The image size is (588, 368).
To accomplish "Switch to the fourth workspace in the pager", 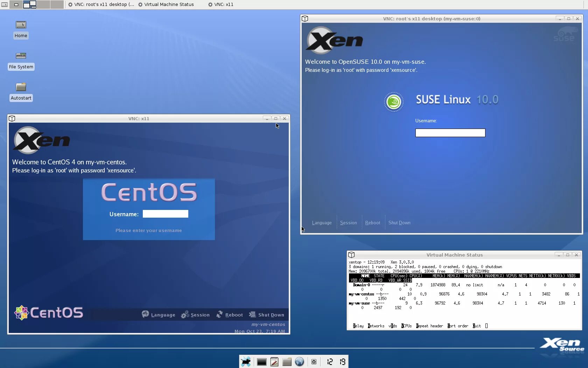I will click(57, 5).
